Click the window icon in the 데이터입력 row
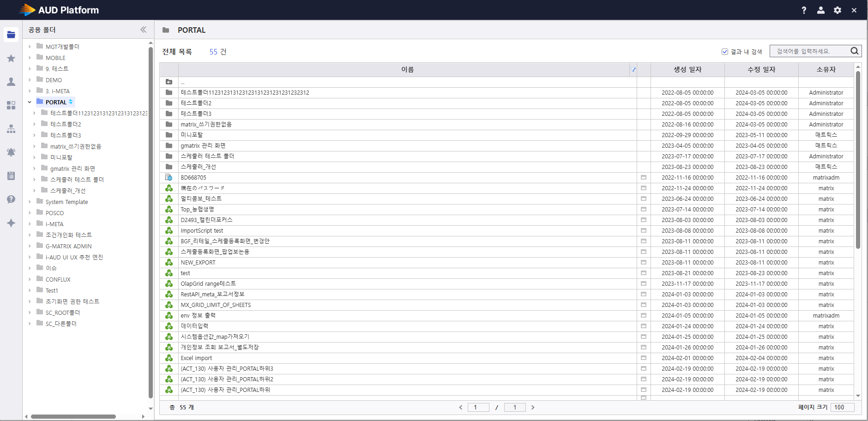This screenshot has width=868, height=421. pyautogui.click(x=644, y=326)
